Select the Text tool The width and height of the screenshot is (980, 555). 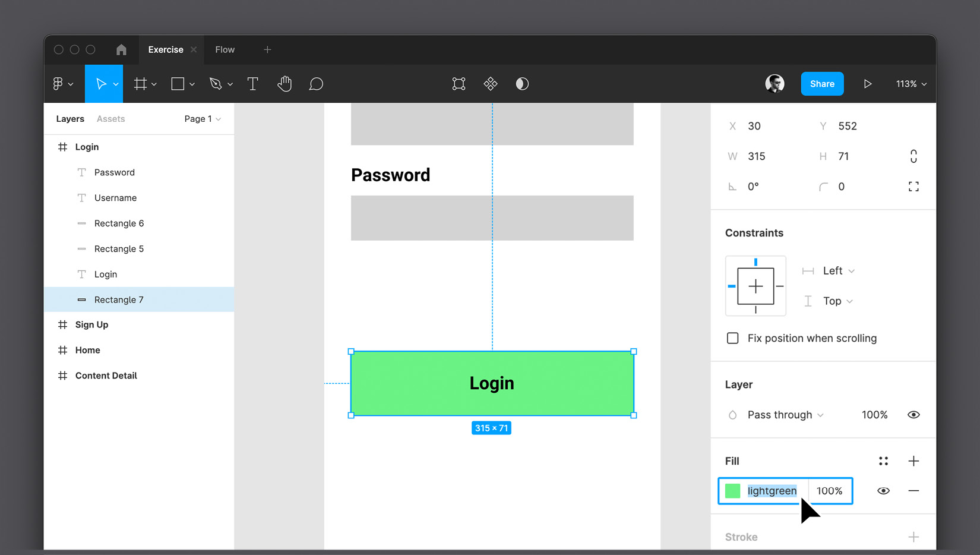252,83
